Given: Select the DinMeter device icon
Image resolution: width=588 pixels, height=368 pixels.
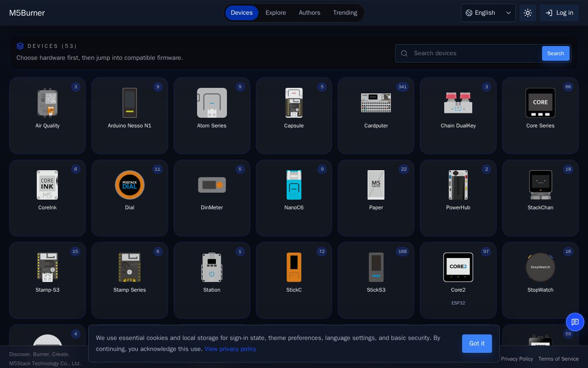Looking at the screenshot, I should 212,185.
